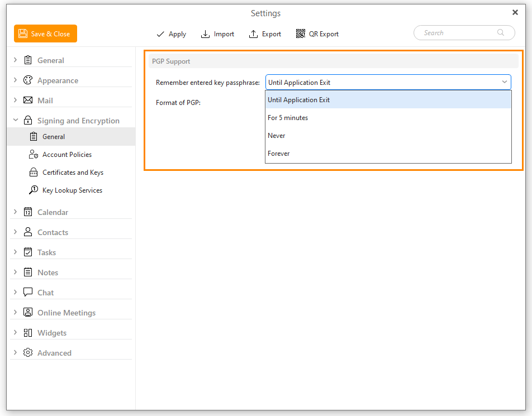
Task: Expand the Contacts section chevron
Action: 15,232
